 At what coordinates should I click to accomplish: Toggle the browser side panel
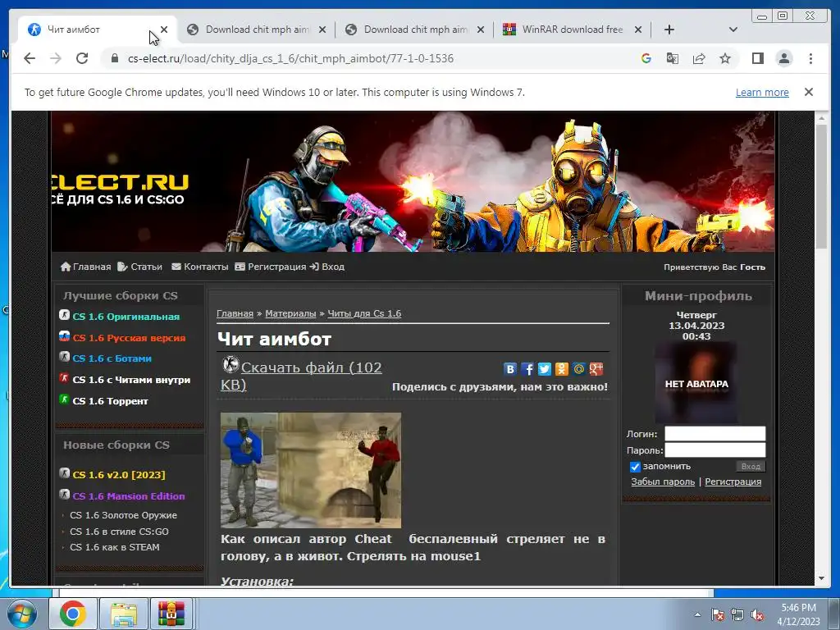757,58
